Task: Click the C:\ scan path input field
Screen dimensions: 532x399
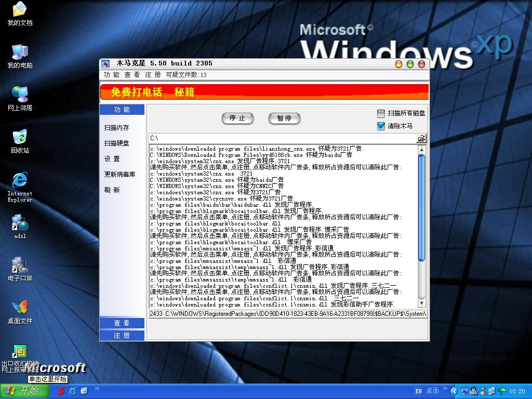Action: click(283, 138)
